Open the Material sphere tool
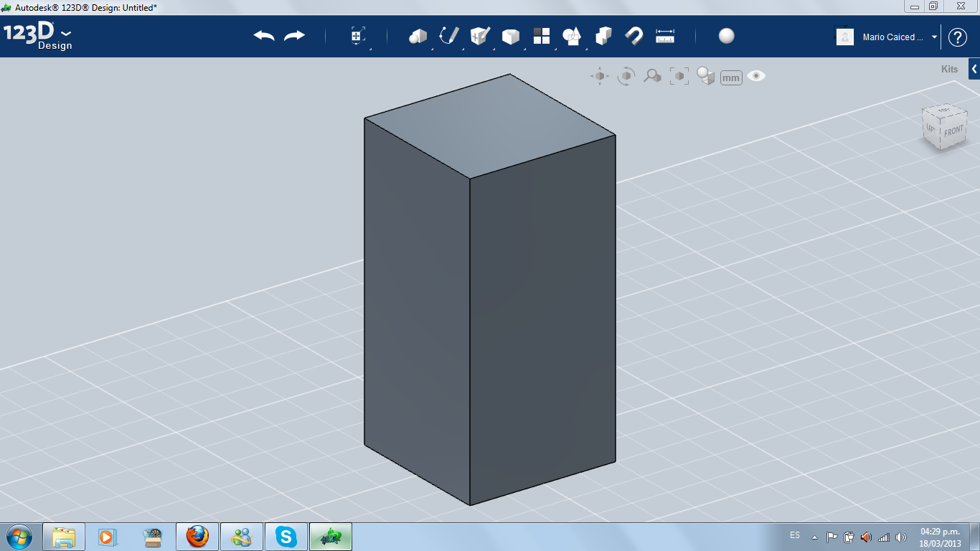980x551 pixels. (x=727, y=36)
